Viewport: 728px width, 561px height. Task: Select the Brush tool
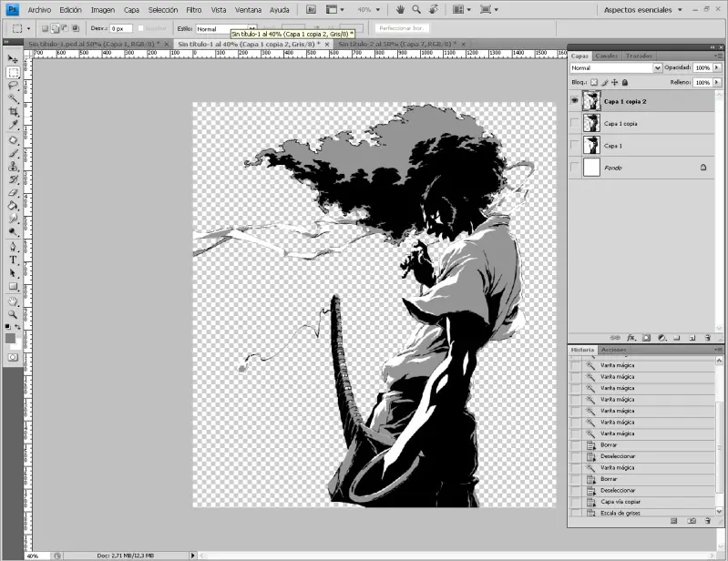[x=13, y=153]
